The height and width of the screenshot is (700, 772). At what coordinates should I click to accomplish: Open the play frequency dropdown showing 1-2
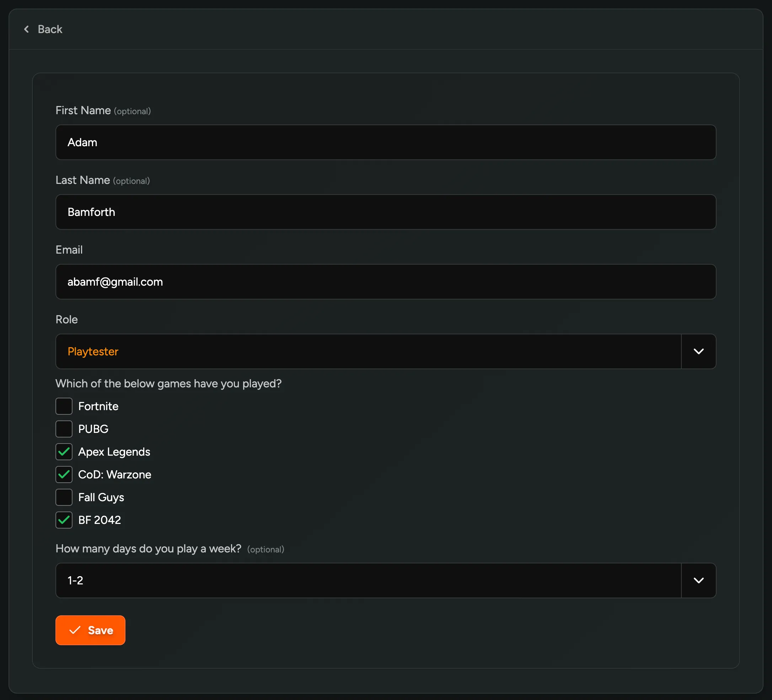pyautogui.click(x=368, y=580)
